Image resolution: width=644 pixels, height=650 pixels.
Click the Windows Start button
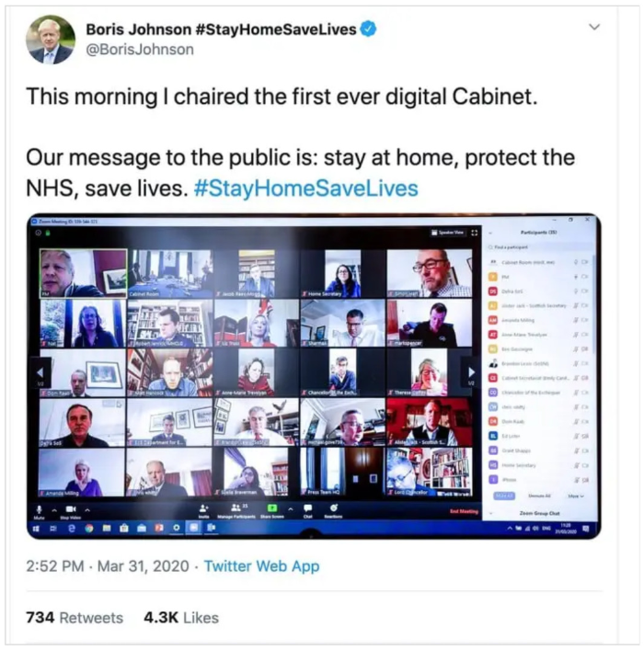coord(36,528)
